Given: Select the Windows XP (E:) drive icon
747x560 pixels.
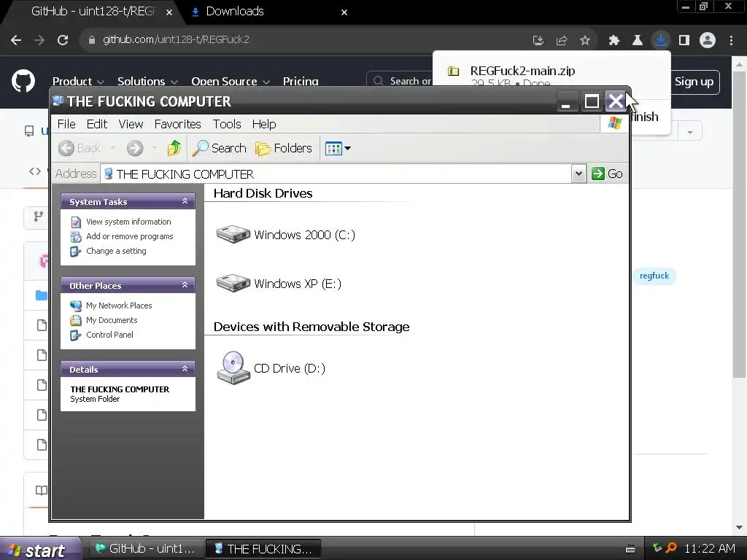Looking at the screenshot, I should (x=233, y=284).
